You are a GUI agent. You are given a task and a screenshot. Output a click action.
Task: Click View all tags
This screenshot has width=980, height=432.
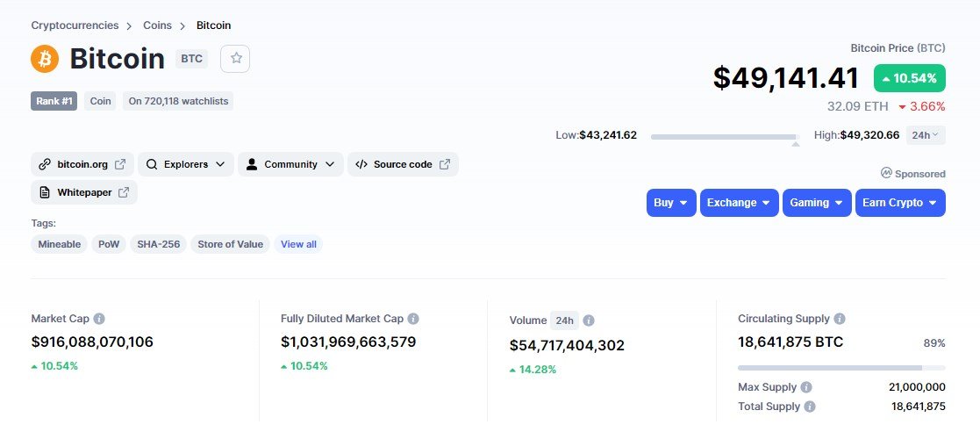(299, 244)
